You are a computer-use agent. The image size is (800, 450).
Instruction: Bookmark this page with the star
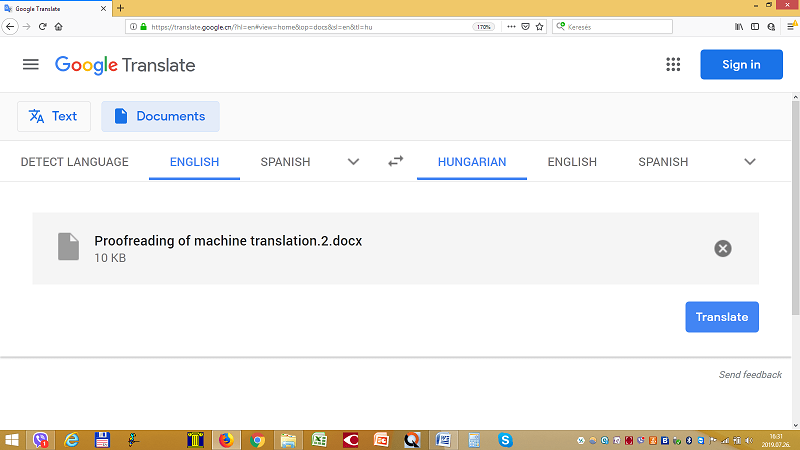(x=540, y=26)
